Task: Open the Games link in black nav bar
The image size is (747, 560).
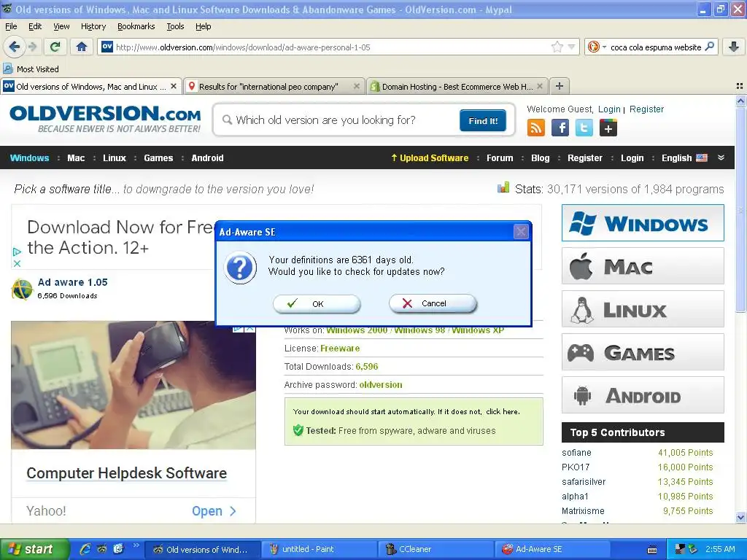Action: pyautogui.click(x=158, y=157)
